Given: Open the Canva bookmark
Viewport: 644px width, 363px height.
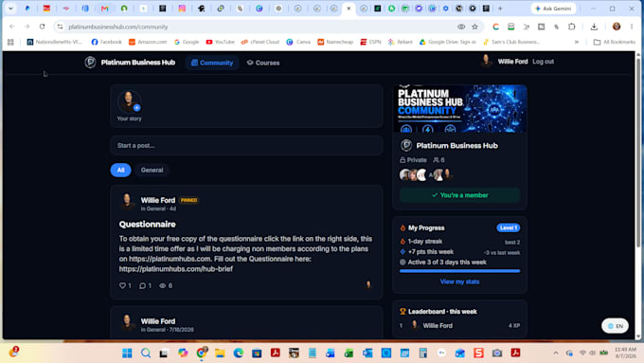Looking at the screenshot, I should [x=298, y=42].
